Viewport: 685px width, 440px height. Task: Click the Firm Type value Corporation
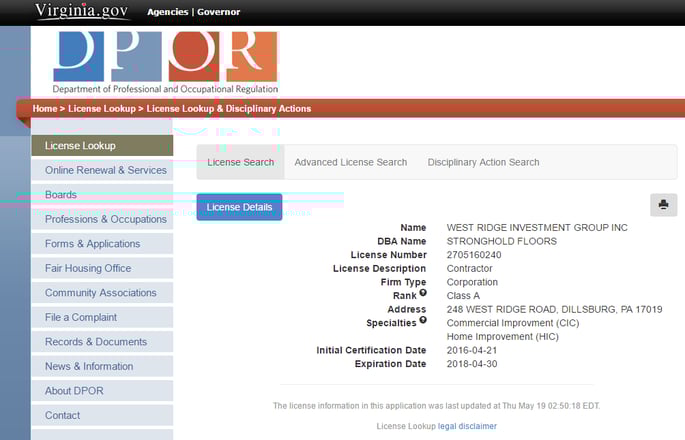(472, 282)
